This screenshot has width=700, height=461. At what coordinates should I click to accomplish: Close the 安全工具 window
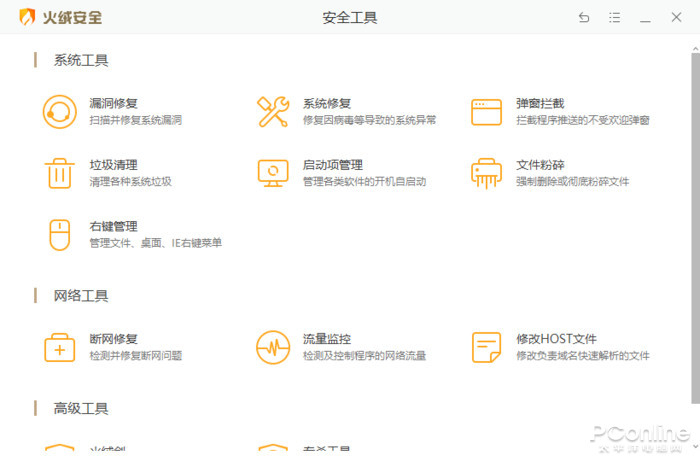point(676,17)
